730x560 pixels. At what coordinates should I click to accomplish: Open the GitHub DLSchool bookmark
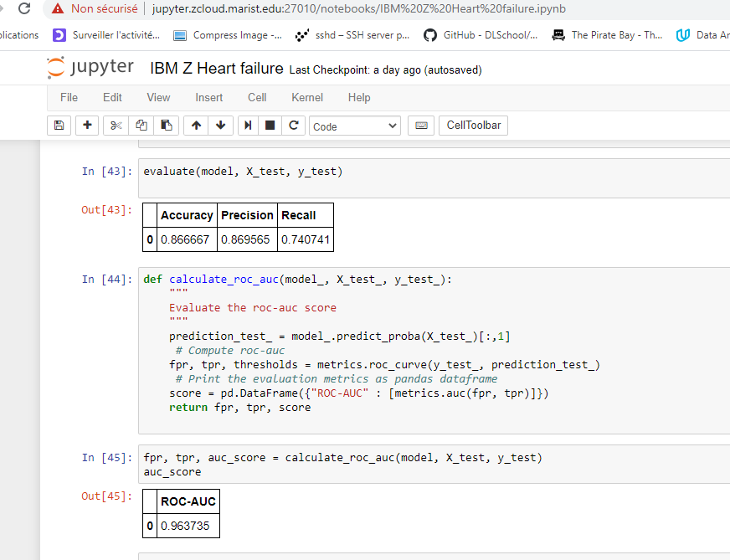(x=481, y=35)
